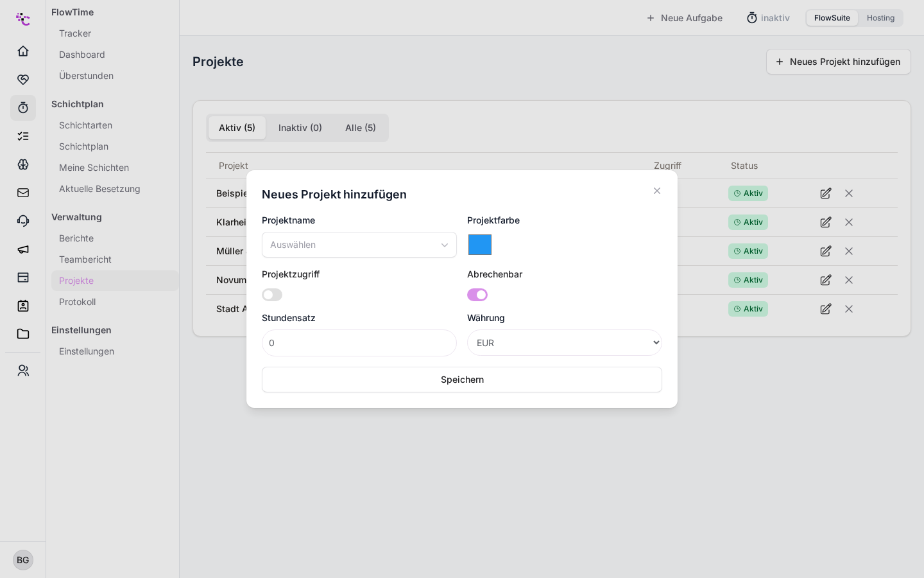The height and width of the screenshot is (578, 924).
Task: Click the stopwatch time-tracking sidebar icon
Action: click(23, 108)
